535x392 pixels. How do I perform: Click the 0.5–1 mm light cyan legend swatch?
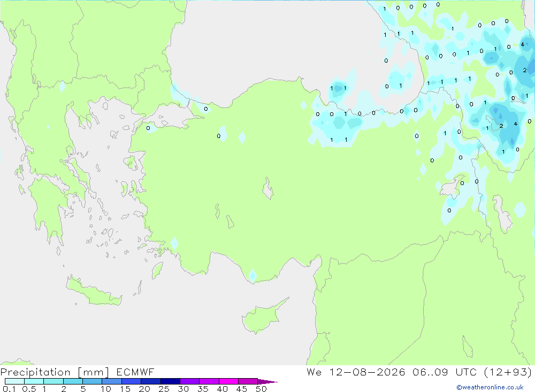point(34,381)
